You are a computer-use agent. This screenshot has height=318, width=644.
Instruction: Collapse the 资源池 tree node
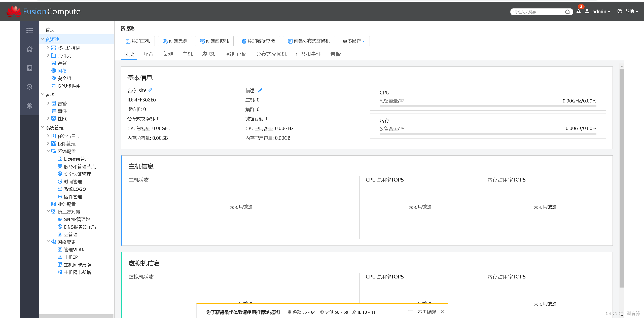click(43, 39)
